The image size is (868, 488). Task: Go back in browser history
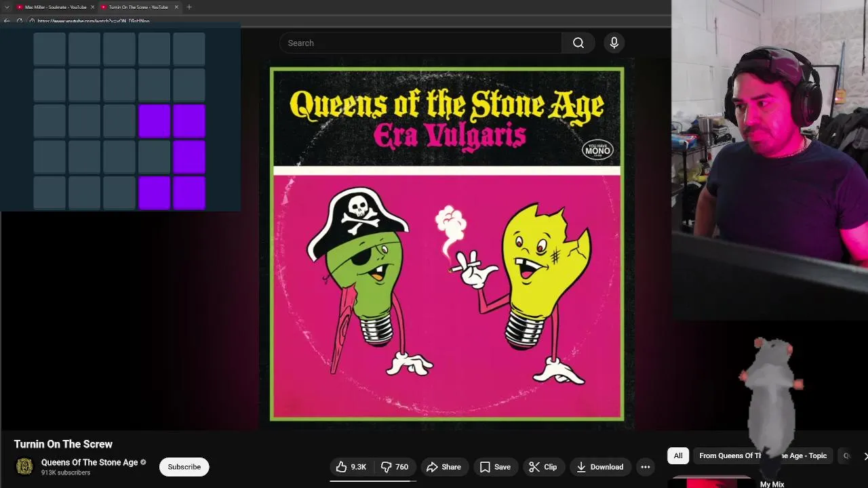[x=7, y=21]
